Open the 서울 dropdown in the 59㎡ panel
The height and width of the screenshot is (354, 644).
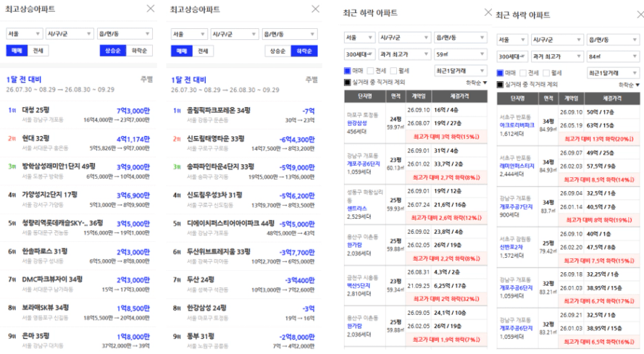click(x=359, y=38)
